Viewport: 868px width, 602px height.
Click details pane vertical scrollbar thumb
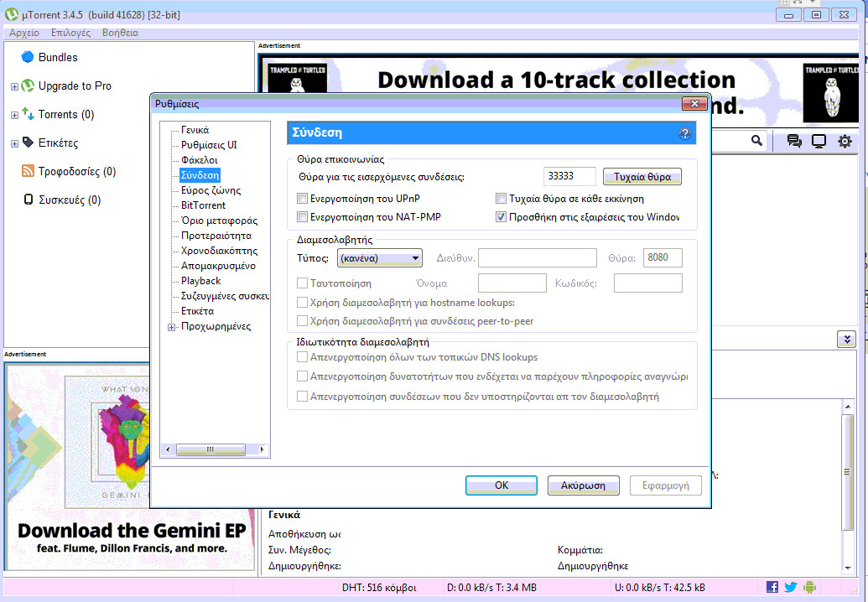point(848,471)
